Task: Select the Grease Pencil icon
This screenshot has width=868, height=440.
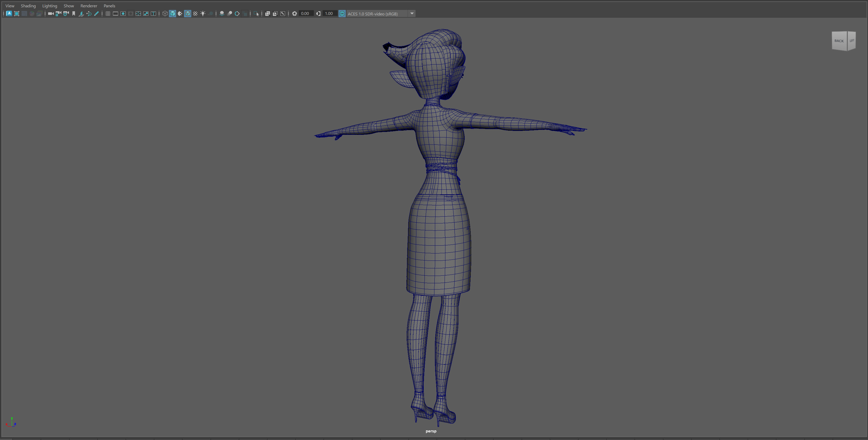Action: (96, 14)
